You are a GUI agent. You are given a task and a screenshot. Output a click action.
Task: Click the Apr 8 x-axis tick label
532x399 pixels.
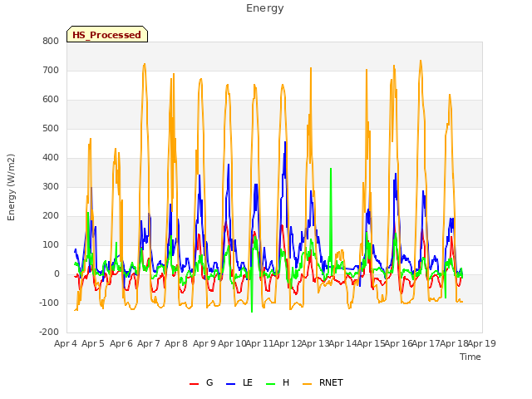[176, 343]
